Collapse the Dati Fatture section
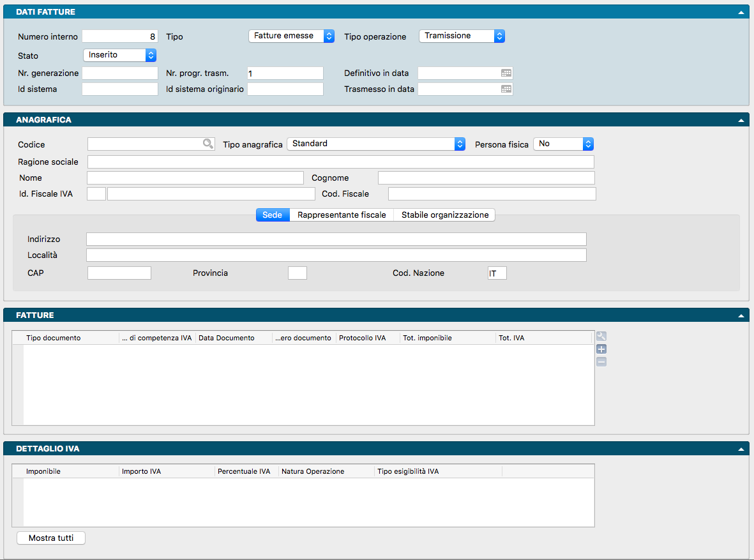 click(x=741, y=12)
